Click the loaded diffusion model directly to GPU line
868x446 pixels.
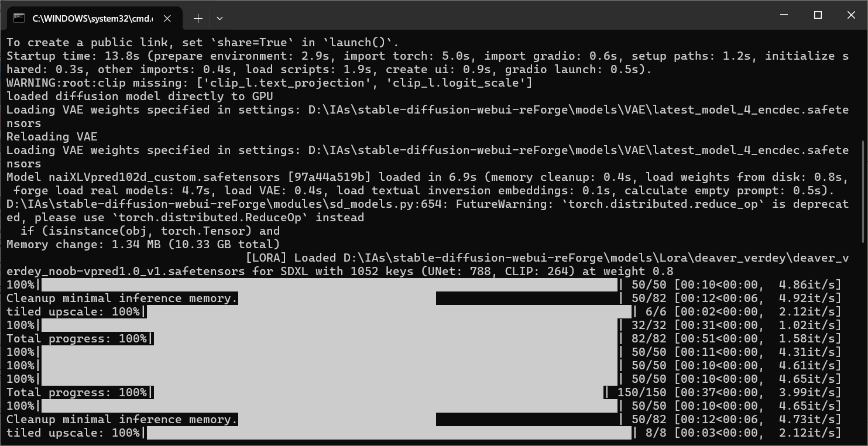coord(140,97)
